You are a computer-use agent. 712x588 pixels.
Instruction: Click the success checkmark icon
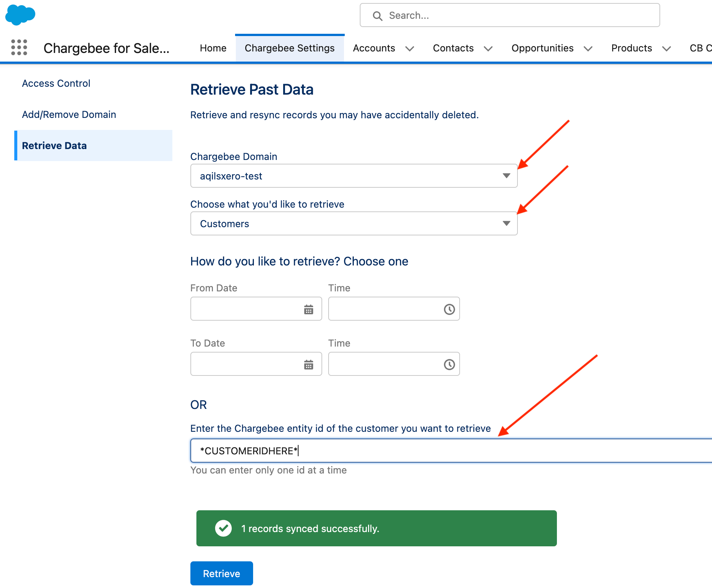223,528
